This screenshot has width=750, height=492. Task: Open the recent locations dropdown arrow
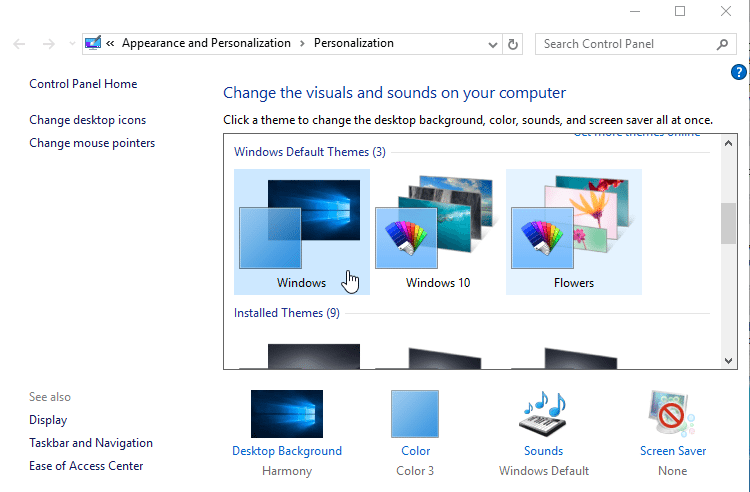pyautogui.click(x=72, y=44)
